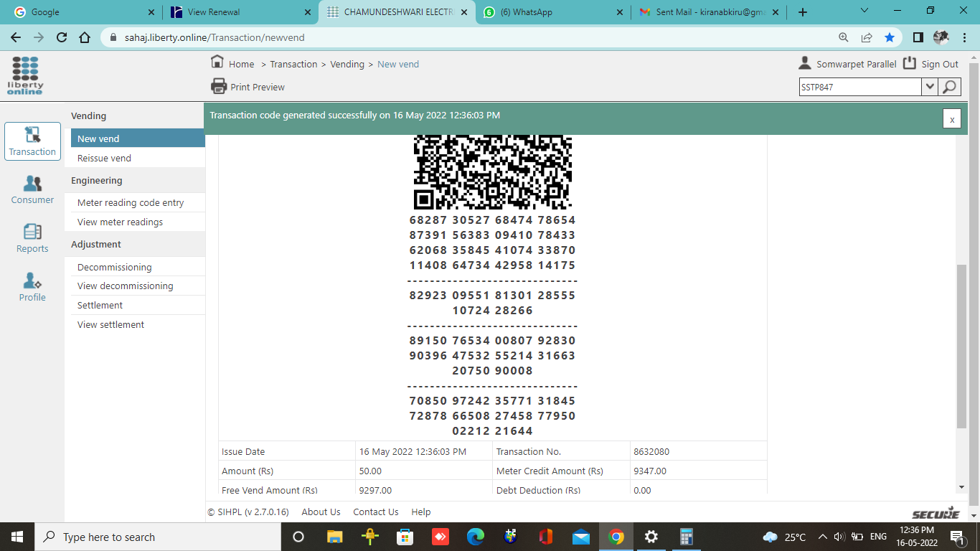Select Reissue vend in the Vending menu

coord(138,158)
